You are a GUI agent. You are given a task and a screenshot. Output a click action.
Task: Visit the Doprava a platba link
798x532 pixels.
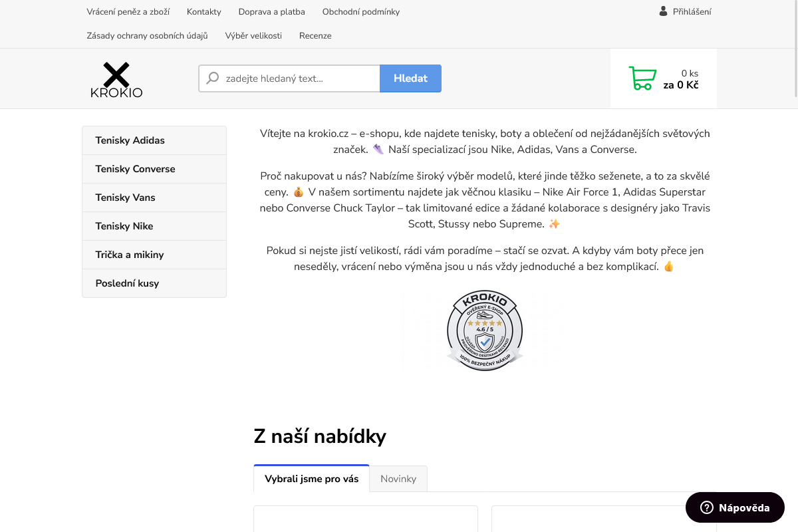click(x=271, y=12)
